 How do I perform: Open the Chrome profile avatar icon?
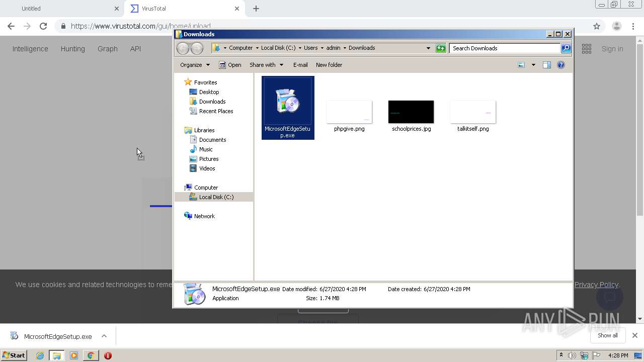tap(616, 26)
